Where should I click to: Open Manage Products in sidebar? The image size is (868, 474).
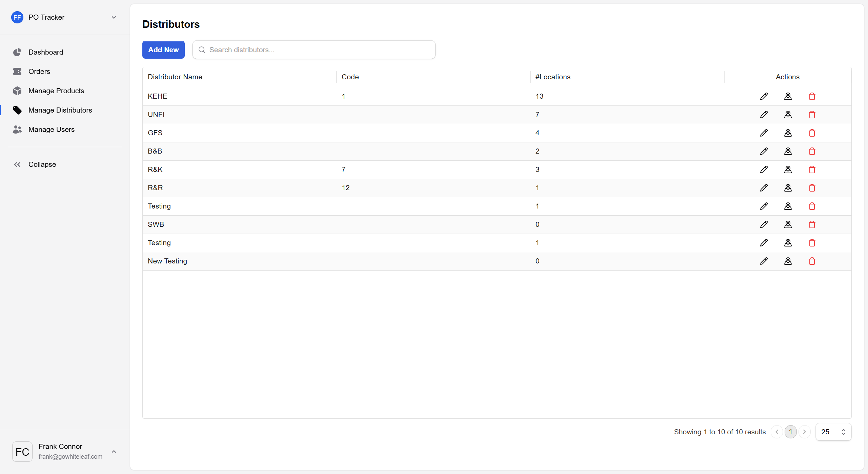point(56,91)
